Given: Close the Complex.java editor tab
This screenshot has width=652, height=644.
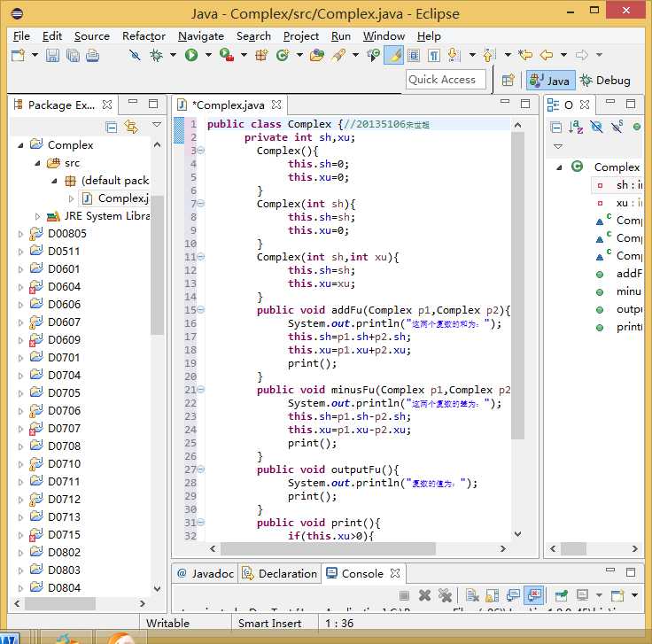Looking at the screenshot, I should [x=276, y=105].
